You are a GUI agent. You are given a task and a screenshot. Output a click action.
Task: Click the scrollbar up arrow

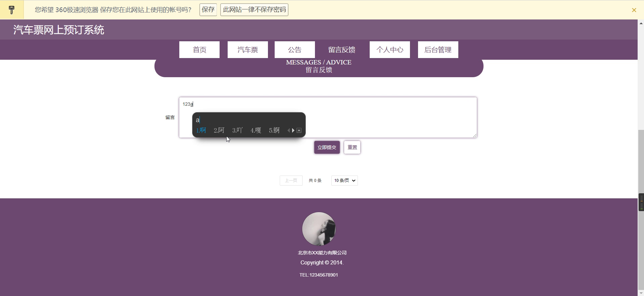coord(641,23)
